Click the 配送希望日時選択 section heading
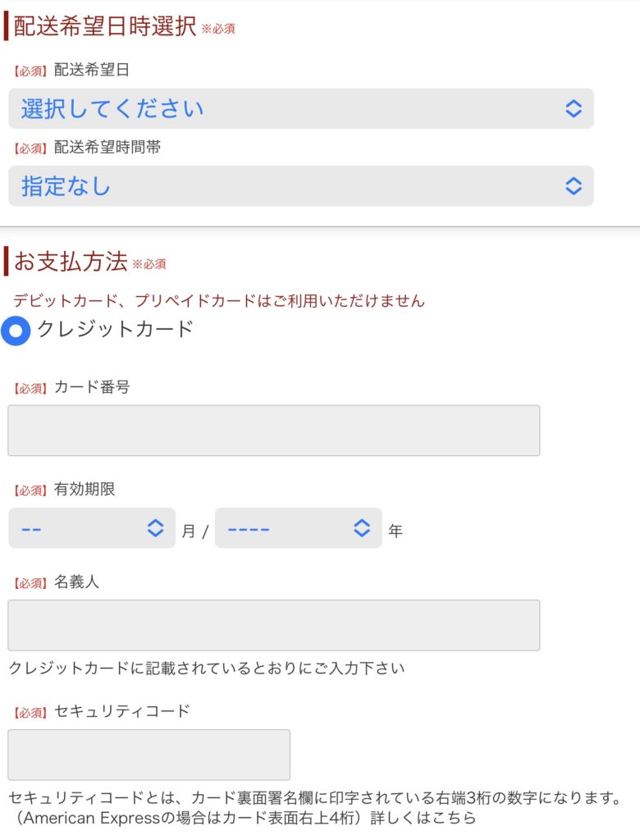Screen dimensions: 640x840 pyautogui.click(x=105, y=26)
